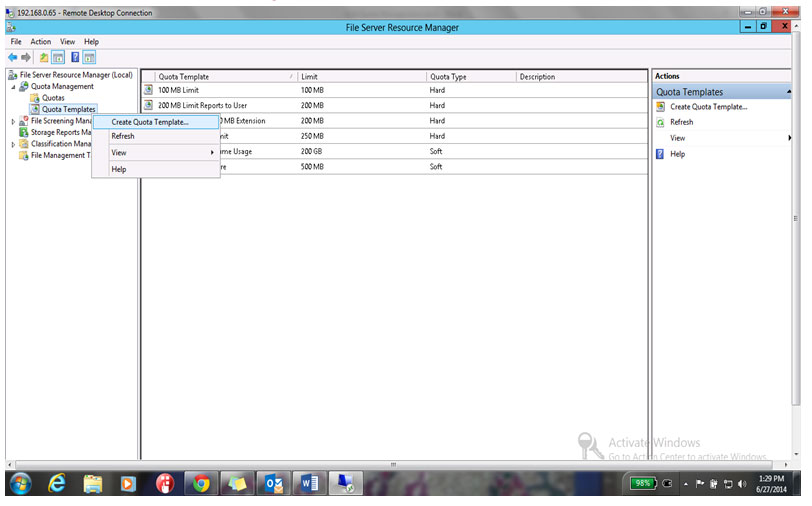
Task: Click the File Management Tasks node icon
Action: coord(24,155)
